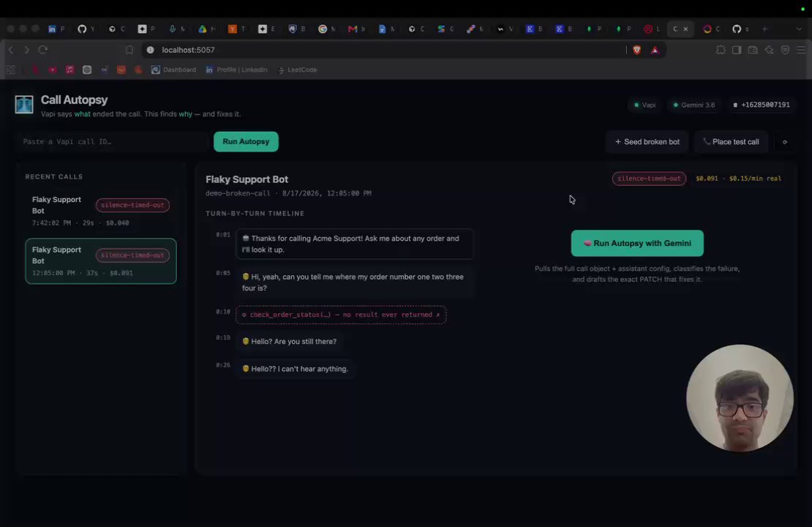Open the Profile | LinkedIn bookmark
This screenshot has width=812, height=527.
tap(236, 70)
